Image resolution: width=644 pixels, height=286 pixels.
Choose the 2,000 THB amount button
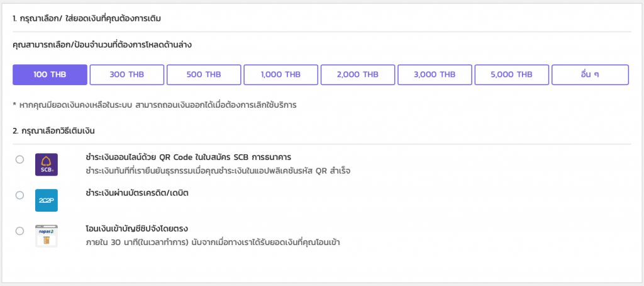click(x=357, y=74)
